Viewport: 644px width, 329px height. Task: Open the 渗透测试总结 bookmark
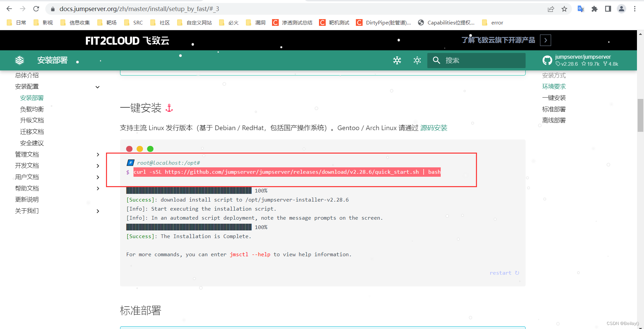[292, 22]
